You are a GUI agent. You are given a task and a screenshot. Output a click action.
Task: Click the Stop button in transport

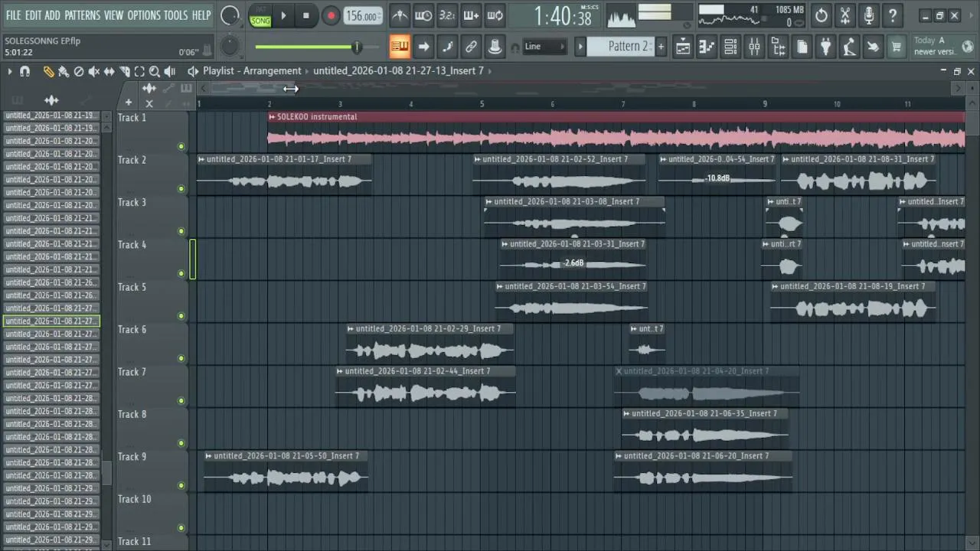[x=306, y=15]
